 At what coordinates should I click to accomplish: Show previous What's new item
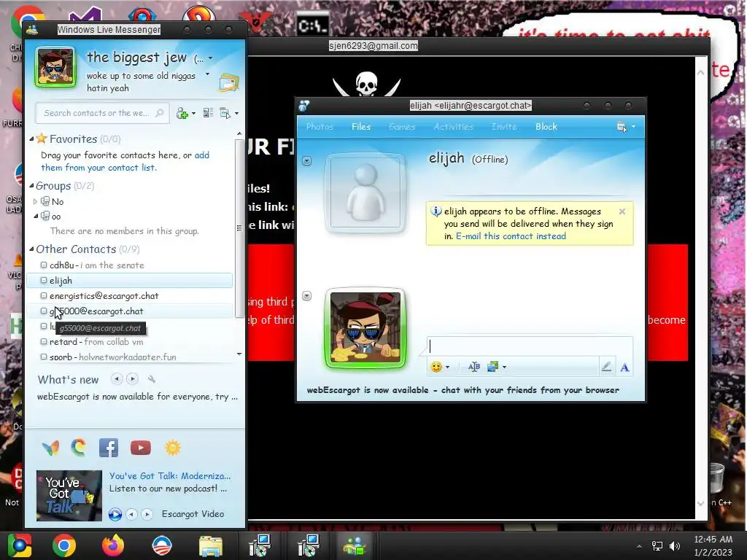[116, 379]
